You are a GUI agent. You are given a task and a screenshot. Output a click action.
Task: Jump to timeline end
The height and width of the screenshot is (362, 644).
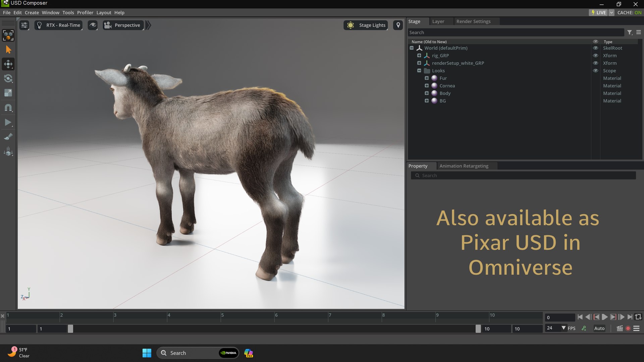[630, 317]
